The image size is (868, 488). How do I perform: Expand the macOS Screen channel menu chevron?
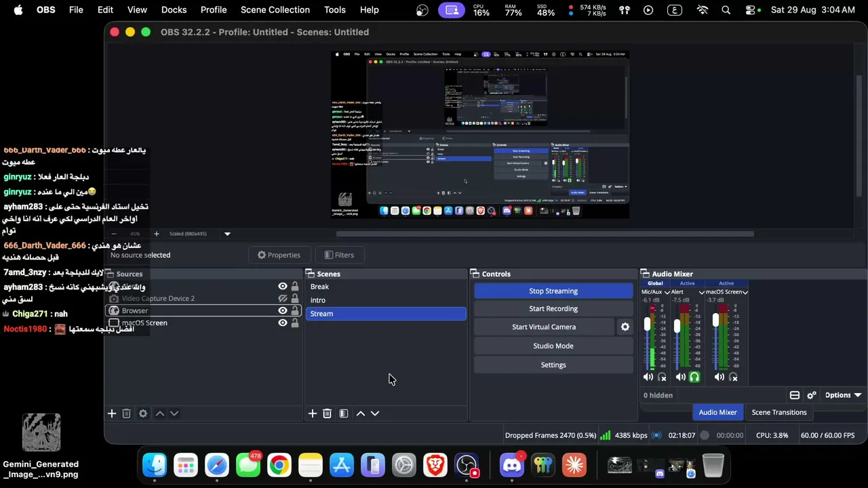point(745,292)
